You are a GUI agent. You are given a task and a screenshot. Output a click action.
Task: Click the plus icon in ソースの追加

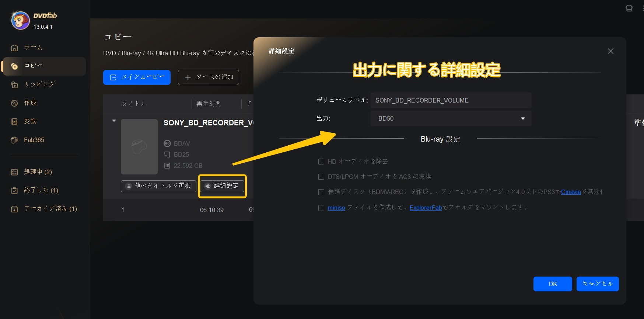tap(188, 77)
